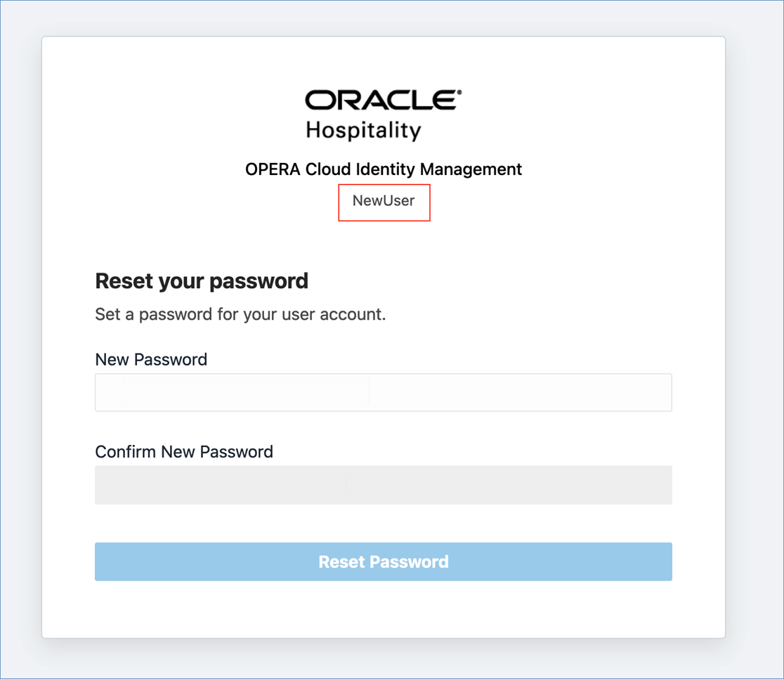
Task: Select the New Password field label
Action: [151, 359]
